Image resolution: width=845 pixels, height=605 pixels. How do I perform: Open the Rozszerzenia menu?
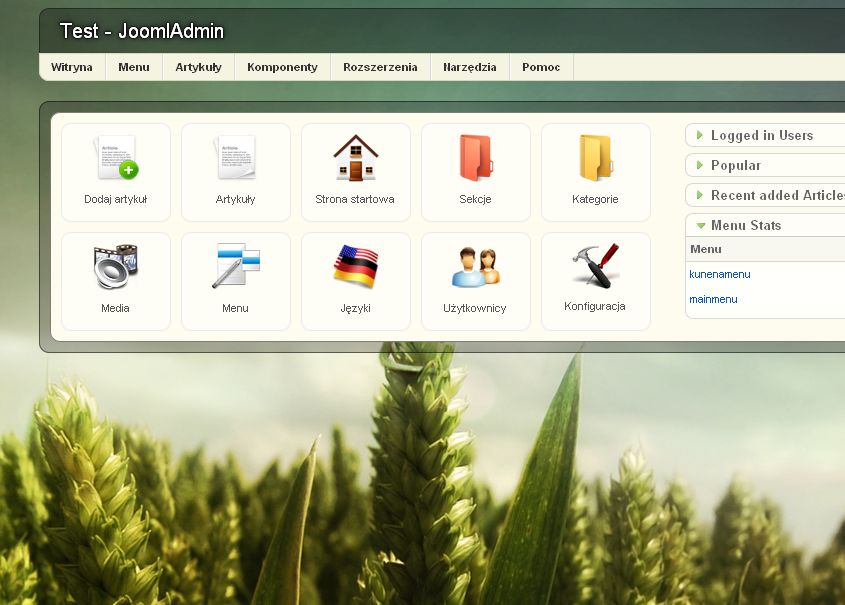pyautogui.click(x=380, y=67)
